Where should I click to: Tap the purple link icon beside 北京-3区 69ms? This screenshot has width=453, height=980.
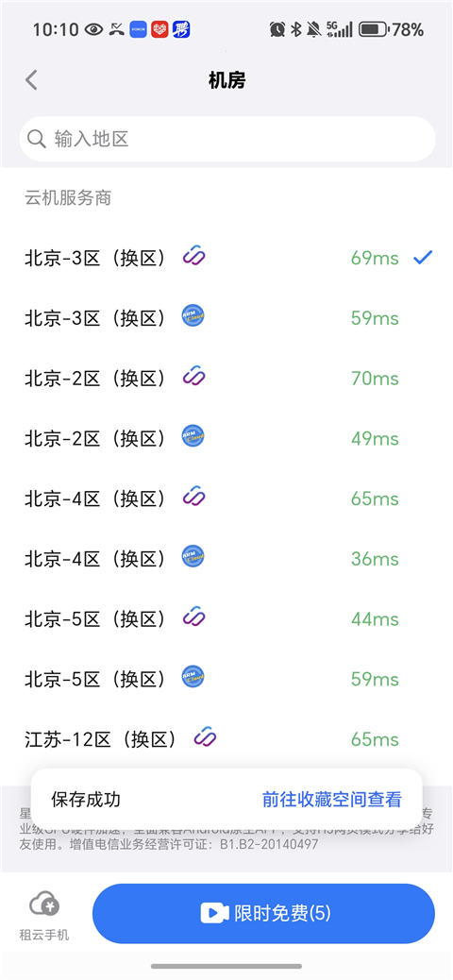coord(194,256)
